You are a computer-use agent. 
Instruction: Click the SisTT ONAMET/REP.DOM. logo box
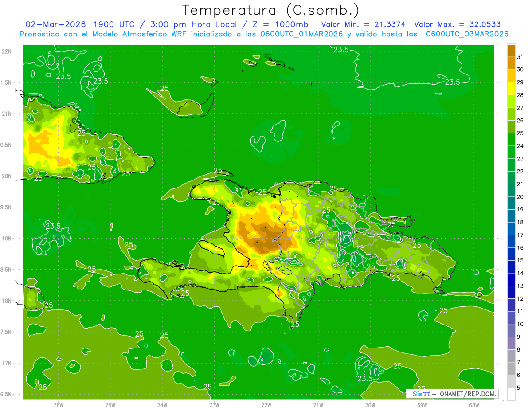tap(452, 394)
